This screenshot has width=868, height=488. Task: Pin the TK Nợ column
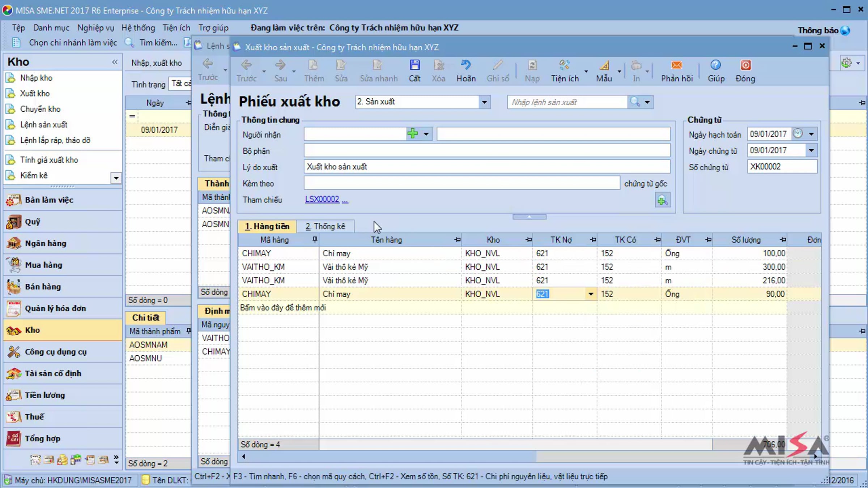tap(593, 240)
